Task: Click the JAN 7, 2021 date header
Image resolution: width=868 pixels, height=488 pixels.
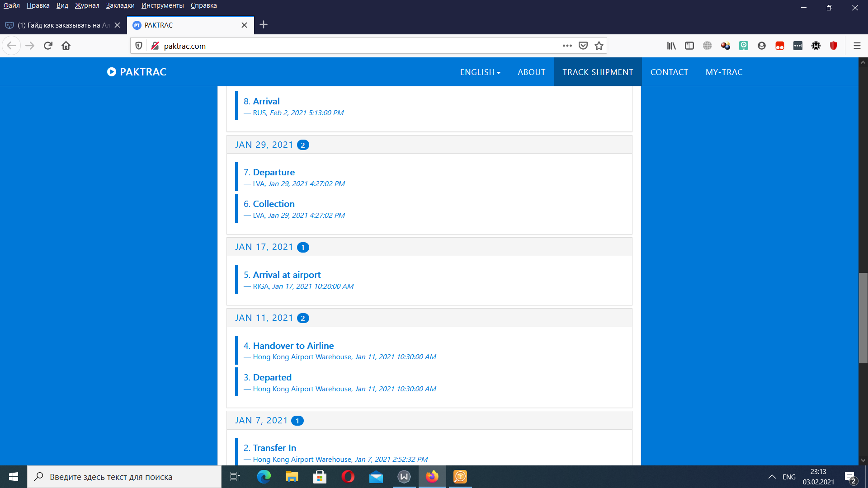Action: pyautogui.click(x=429, y=421)
